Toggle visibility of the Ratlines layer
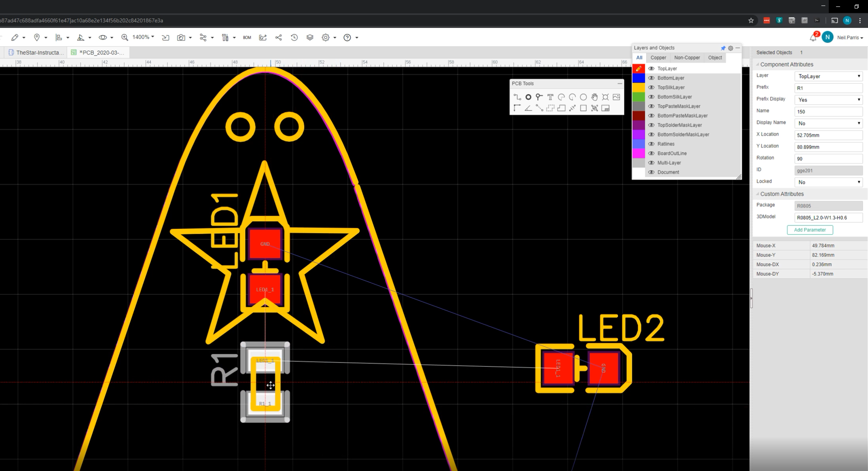868x471 pixels. click(x=651, y=144)
